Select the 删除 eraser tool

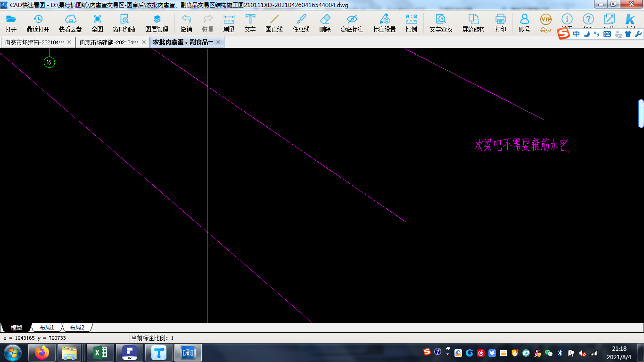[x=325, y=23]
